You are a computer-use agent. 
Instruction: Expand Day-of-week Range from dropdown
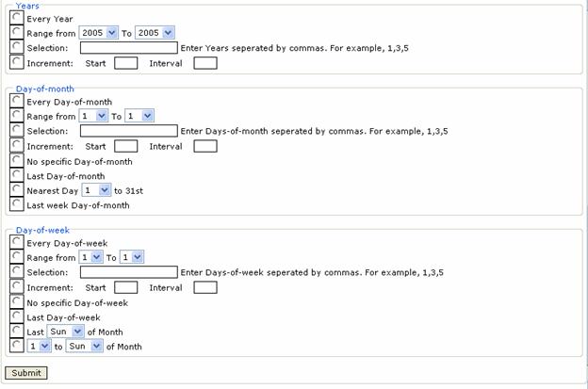coord(91,257)
